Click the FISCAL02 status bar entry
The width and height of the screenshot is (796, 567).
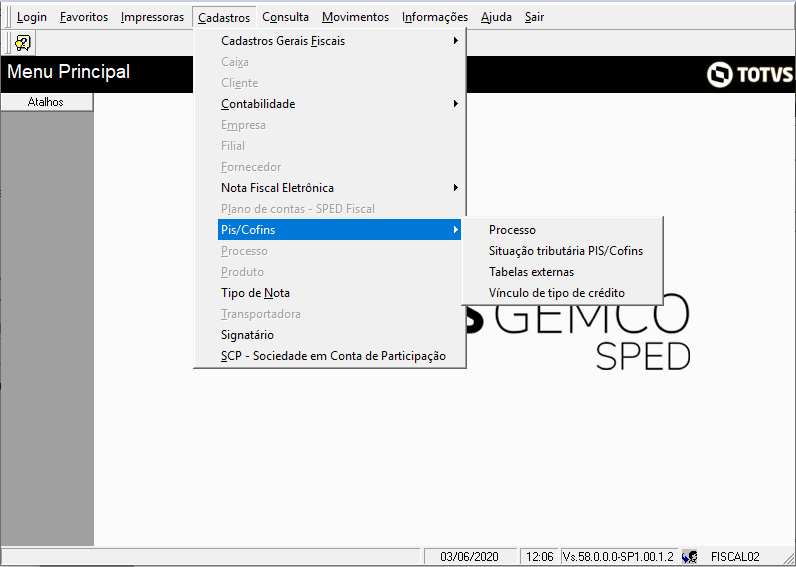pos(735,556)
